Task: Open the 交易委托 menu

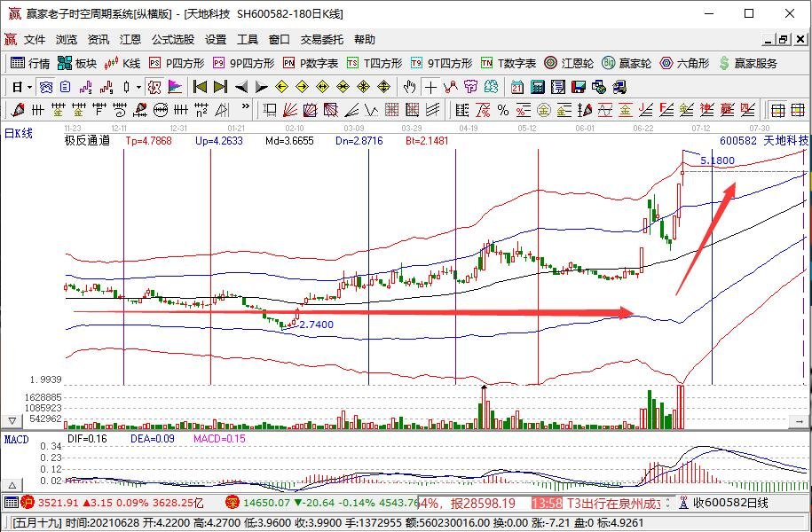Action: tap(321, 40)
